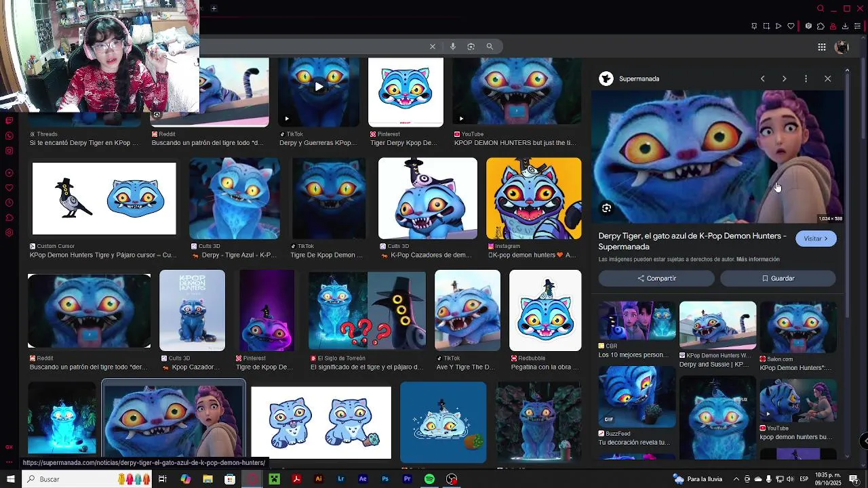Open the BuzzFeed 'Tu decoración revela' GIF
This screenshot has width=868, height=488.
click(x=637, y=396)
